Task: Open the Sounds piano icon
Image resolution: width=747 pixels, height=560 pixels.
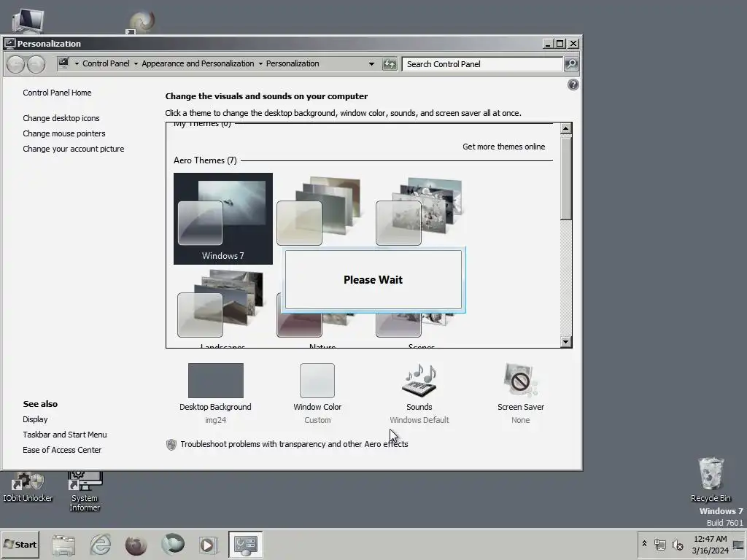Action: [x=419, y=381]
